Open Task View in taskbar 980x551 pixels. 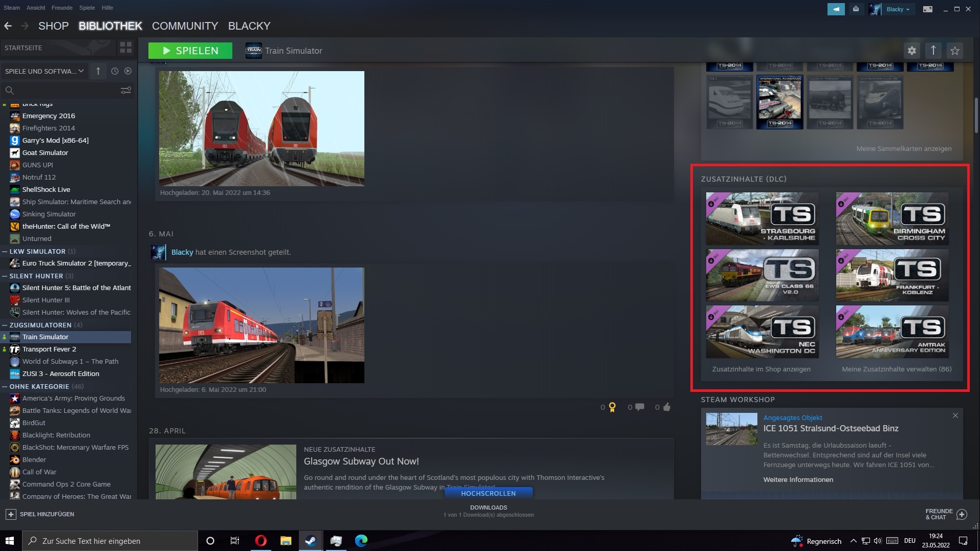tap(235, 541)
